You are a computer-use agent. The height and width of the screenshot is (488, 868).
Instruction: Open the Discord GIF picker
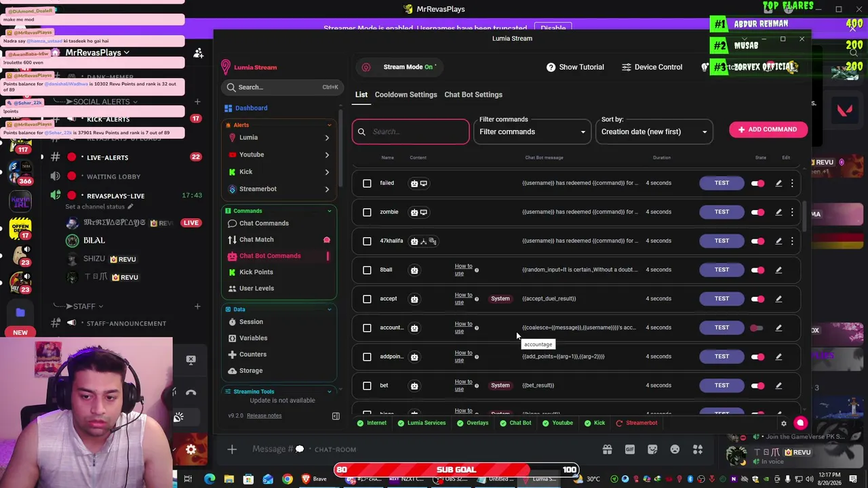coord(630,449)
